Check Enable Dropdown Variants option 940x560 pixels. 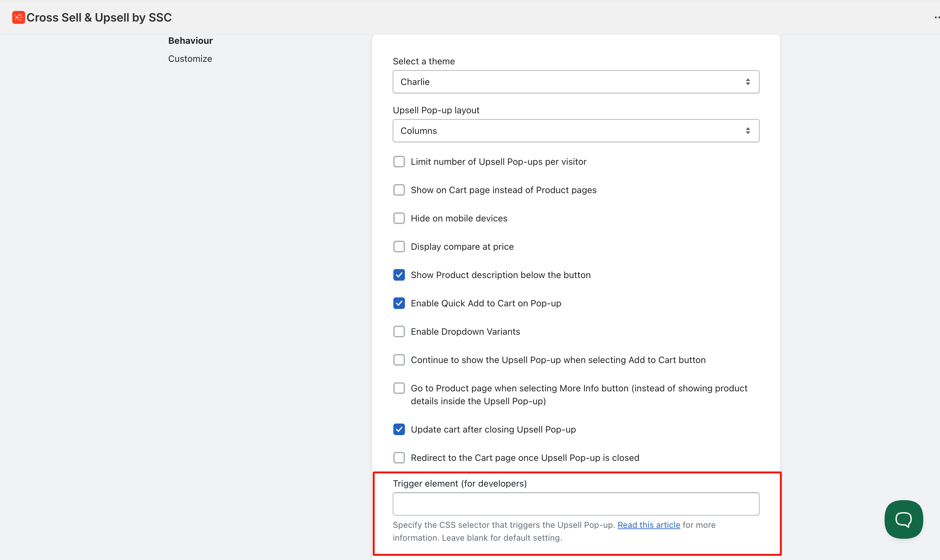[399, 332]
